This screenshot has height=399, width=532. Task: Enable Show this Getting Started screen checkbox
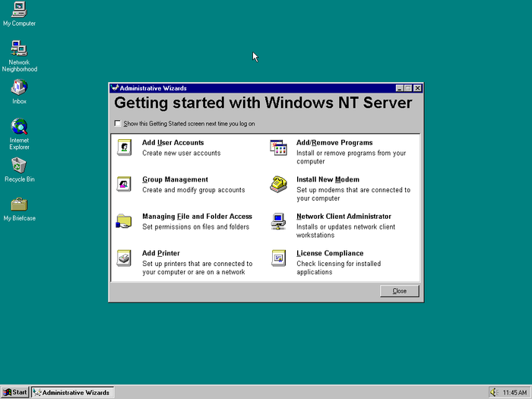pos(117,123)
